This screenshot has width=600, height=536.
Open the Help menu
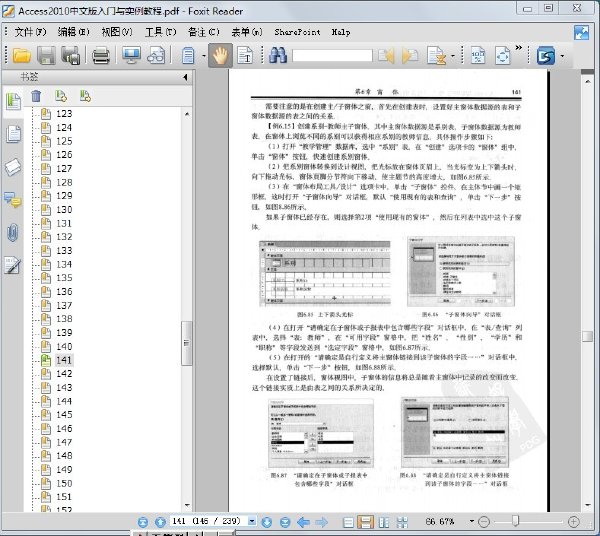click(341, 32)
